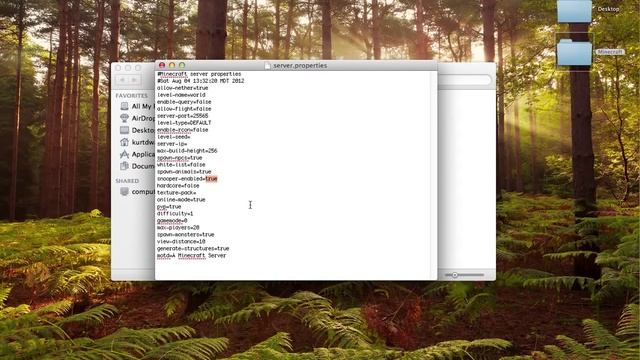Click the line 'online-mode=true'
Screen dimensions: 640x360
tap(181, 200)
